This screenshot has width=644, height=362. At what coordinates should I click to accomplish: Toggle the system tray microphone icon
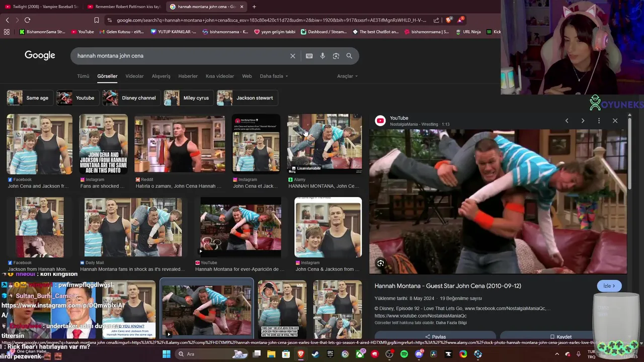[x=578, y=354]
